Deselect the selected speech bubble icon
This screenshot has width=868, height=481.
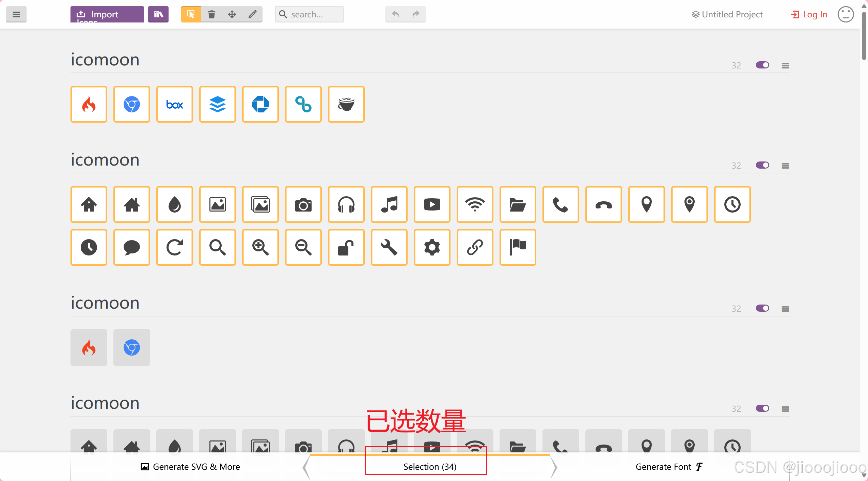132,247
